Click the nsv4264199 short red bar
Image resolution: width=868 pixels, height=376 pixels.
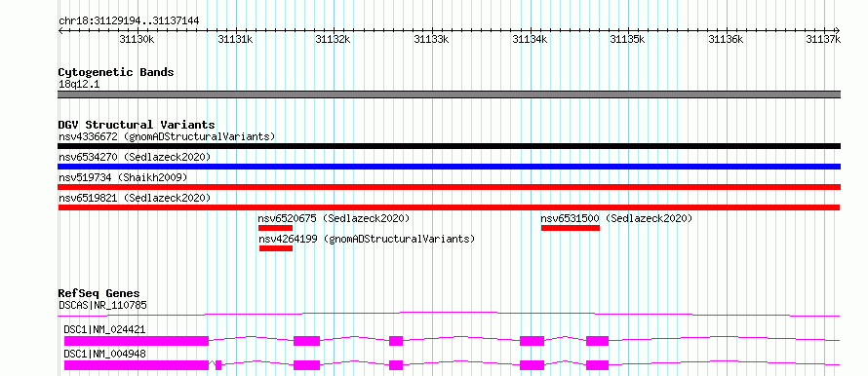[x=276, y=248]
